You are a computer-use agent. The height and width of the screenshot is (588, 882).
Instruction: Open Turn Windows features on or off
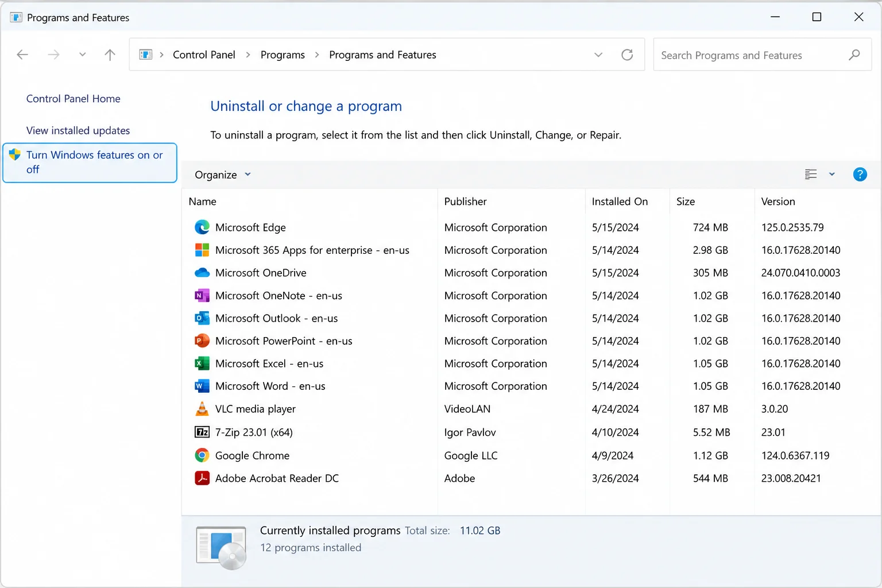90,163
